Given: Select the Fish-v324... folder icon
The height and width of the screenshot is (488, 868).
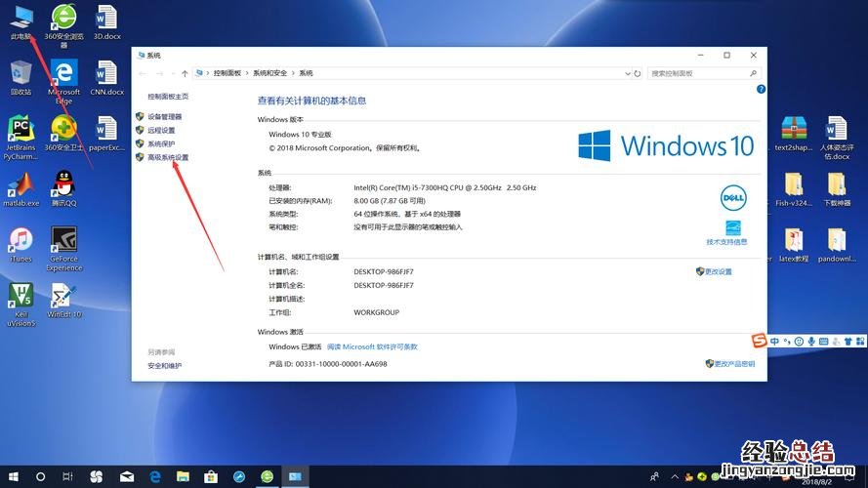Looking at the screenshot, I should click(x=794, y=189).
